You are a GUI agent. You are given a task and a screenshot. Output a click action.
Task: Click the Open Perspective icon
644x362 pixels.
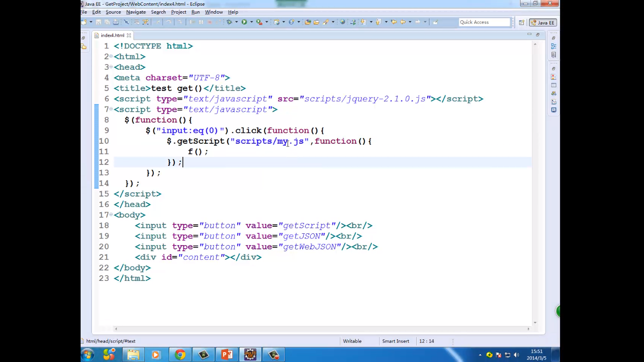coord(521,22)
